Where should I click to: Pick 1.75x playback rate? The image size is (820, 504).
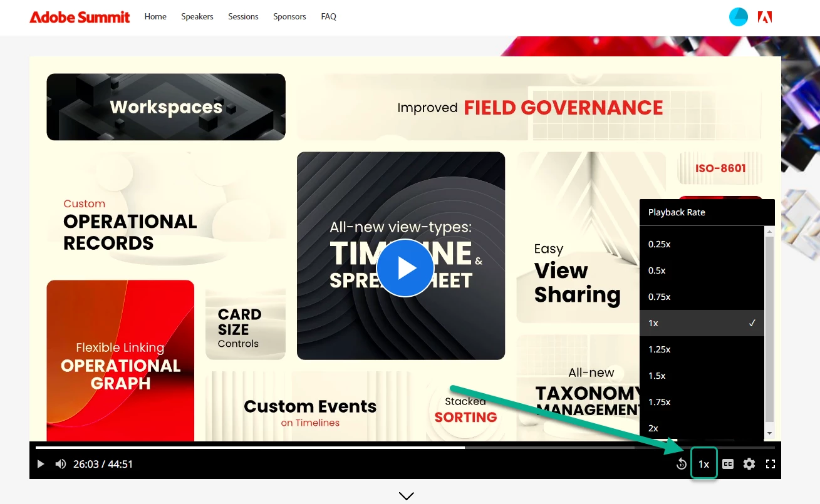pyautogui.click(x=702, y=402)
